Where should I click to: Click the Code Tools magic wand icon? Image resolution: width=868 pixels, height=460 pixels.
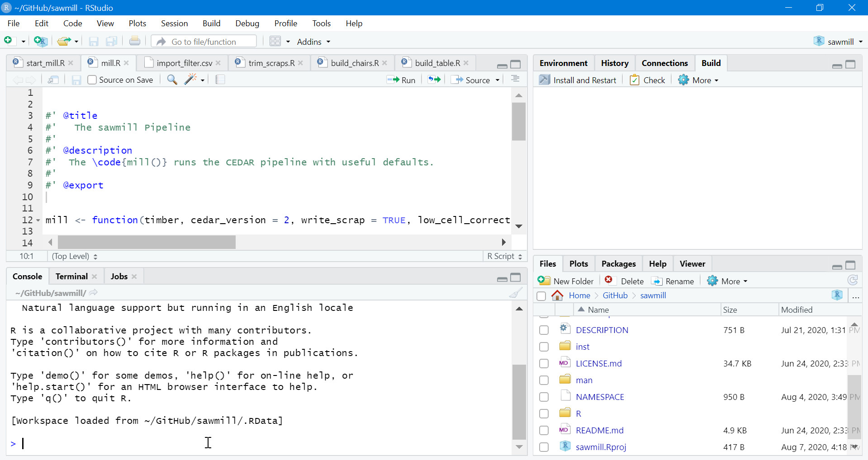tap(191, 80)
